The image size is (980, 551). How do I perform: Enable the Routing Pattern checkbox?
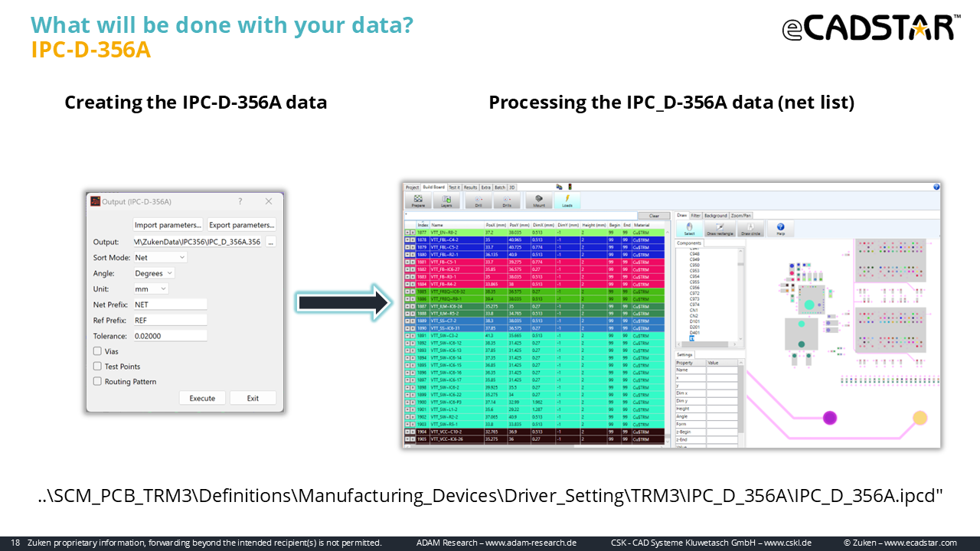click(x=97, y=381)
